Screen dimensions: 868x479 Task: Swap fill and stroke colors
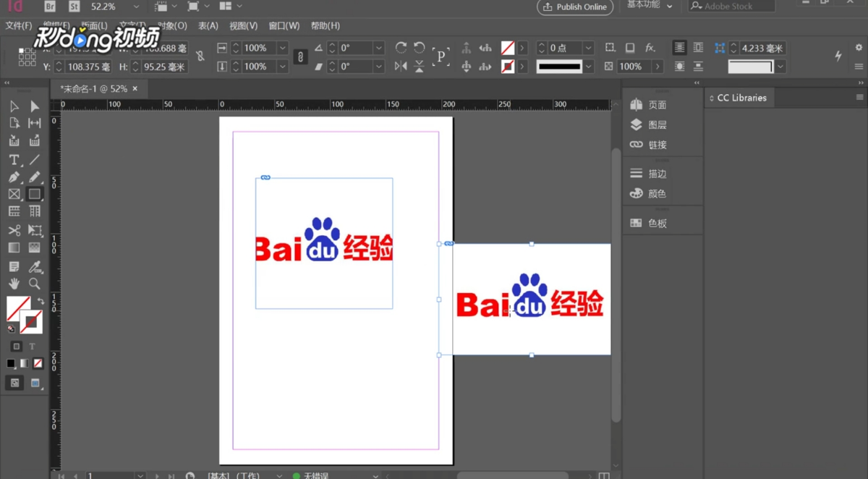[x=41, y=301]
